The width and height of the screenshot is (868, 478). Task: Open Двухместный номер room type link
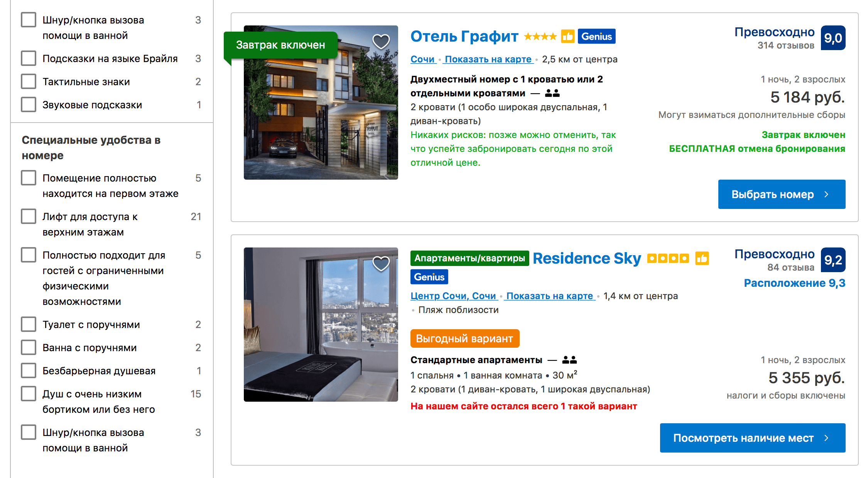tap(507, 86)
